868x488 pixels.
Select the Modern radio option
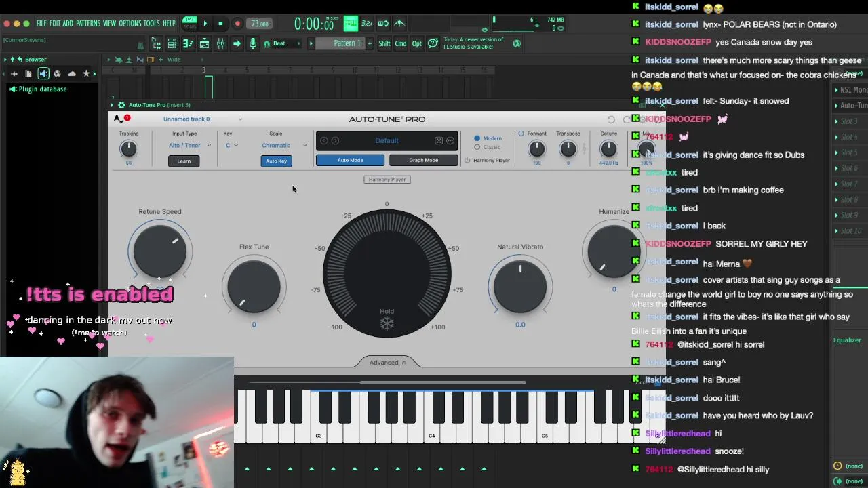click(477, 138)
